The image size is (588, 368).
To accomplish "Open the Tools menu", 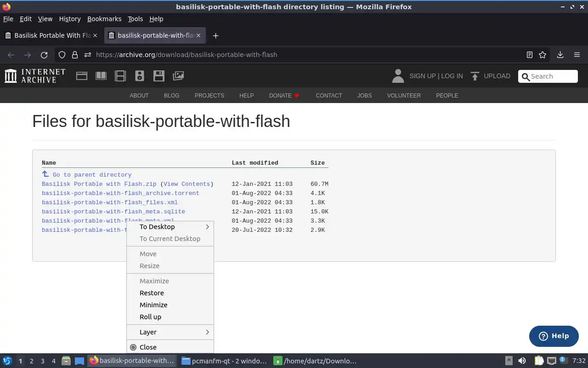I will click(135, 19).
